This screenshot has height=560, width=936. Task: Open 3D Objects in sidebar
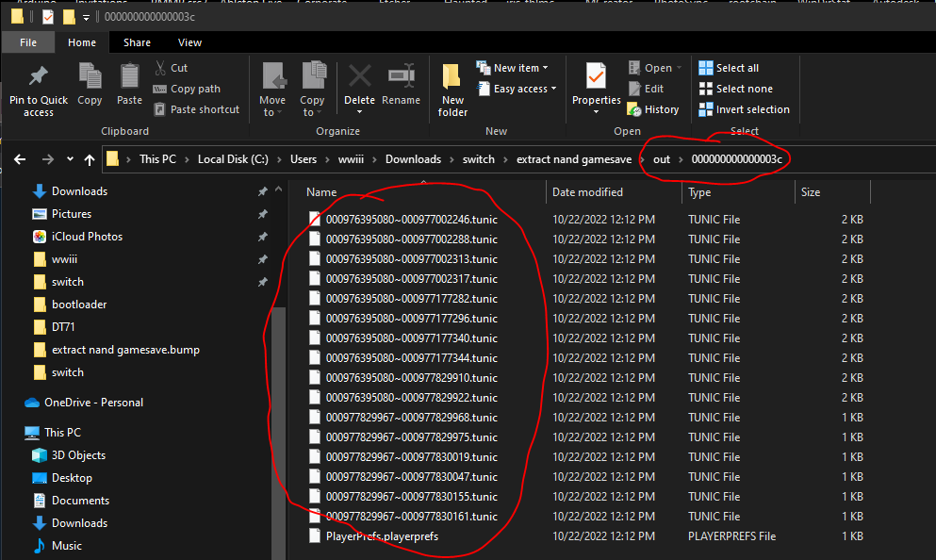[x=78, y=455]
